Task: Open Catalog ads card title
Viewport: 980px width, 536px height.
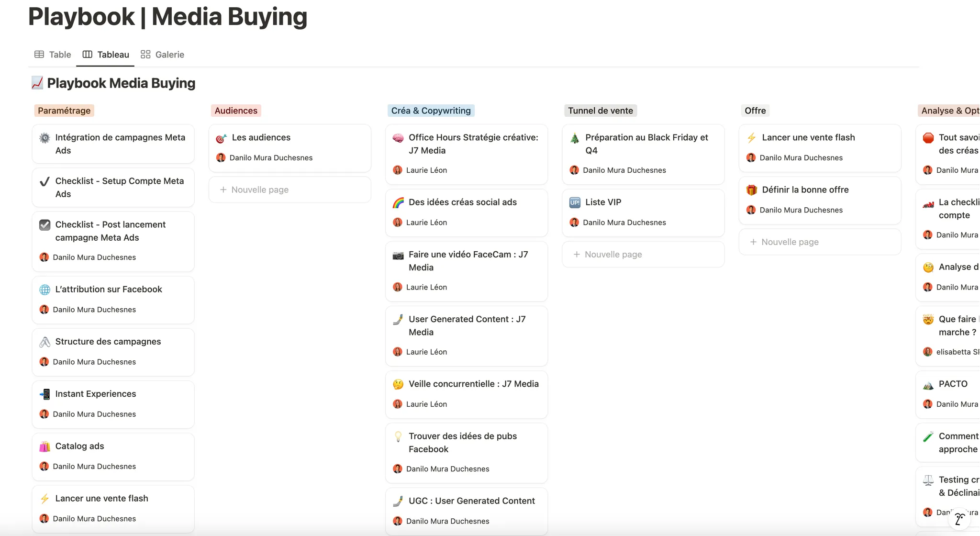Action: click(x=79, y=446)
